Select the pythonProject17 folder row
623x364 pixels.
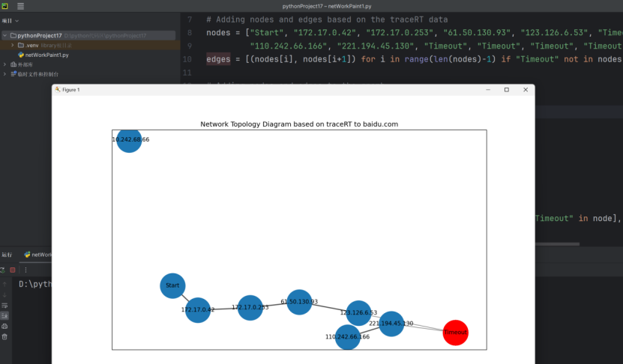pos(88,35)
